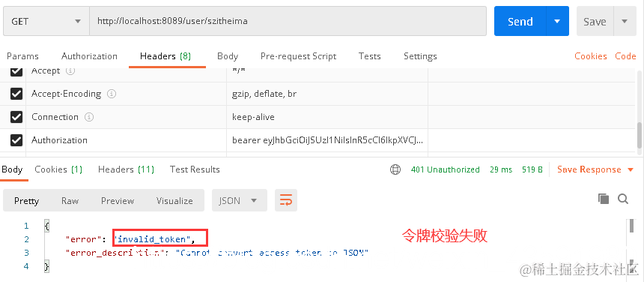Copy the response with the copy icon
Screen dimensions: 644x282
coord(604,199)
